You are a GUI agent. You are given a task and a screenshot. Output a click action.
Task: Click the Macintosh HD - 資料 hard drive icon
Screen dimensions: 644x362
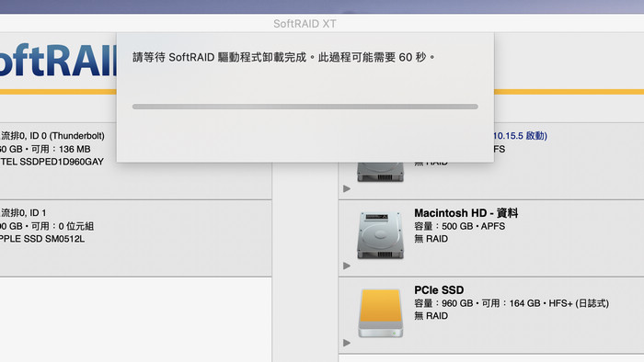pos(380,235)
